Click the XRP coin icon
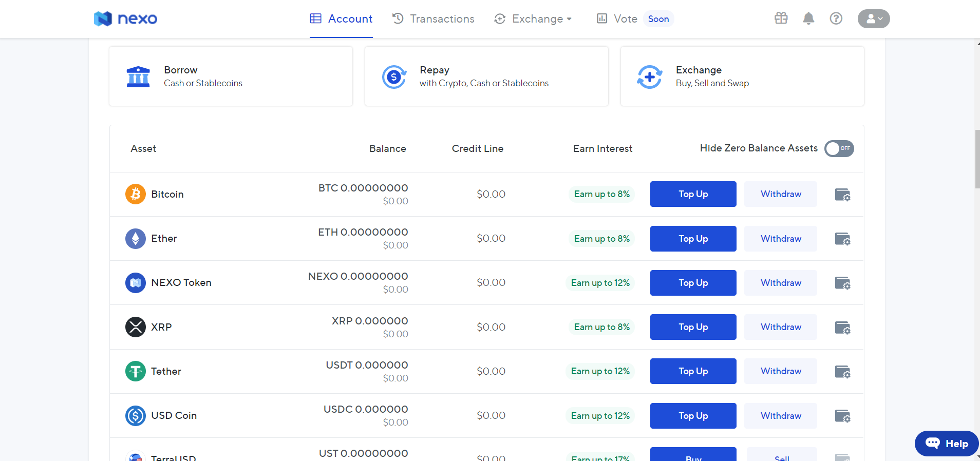 click(x=136, y=327)
